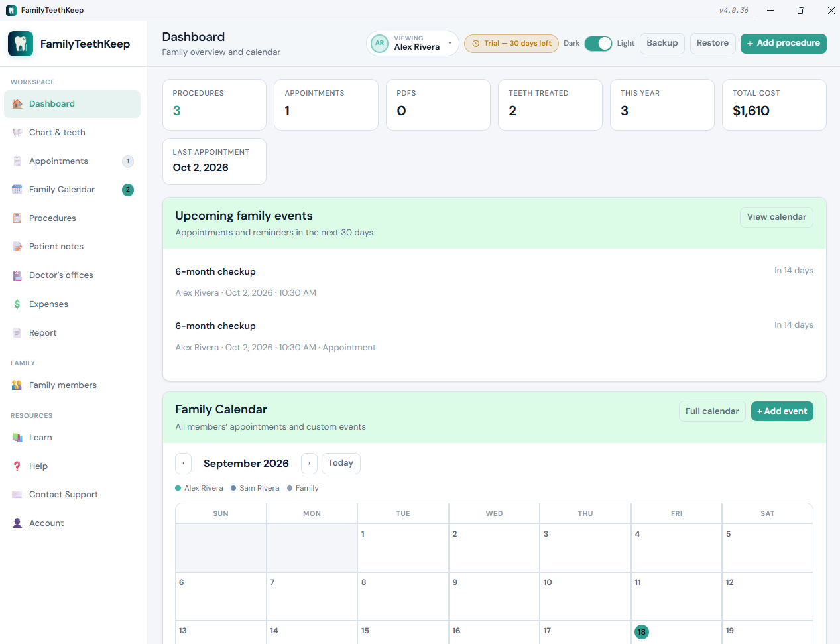Select the September 10 calendar cell
This screenshot has height=644, width=840.
(x=585, y=597)
